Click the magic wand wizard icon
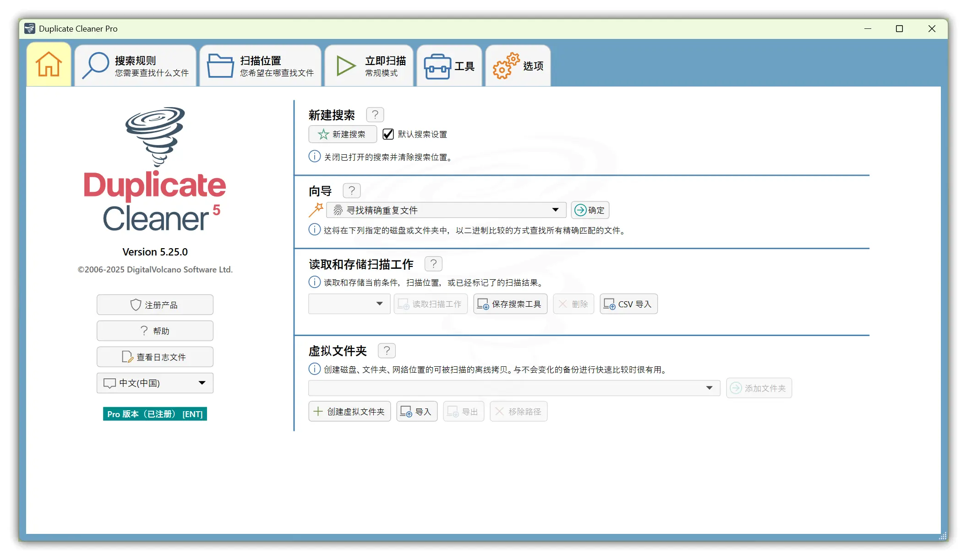This screenshot has height=560, width=967. (316, 210)
